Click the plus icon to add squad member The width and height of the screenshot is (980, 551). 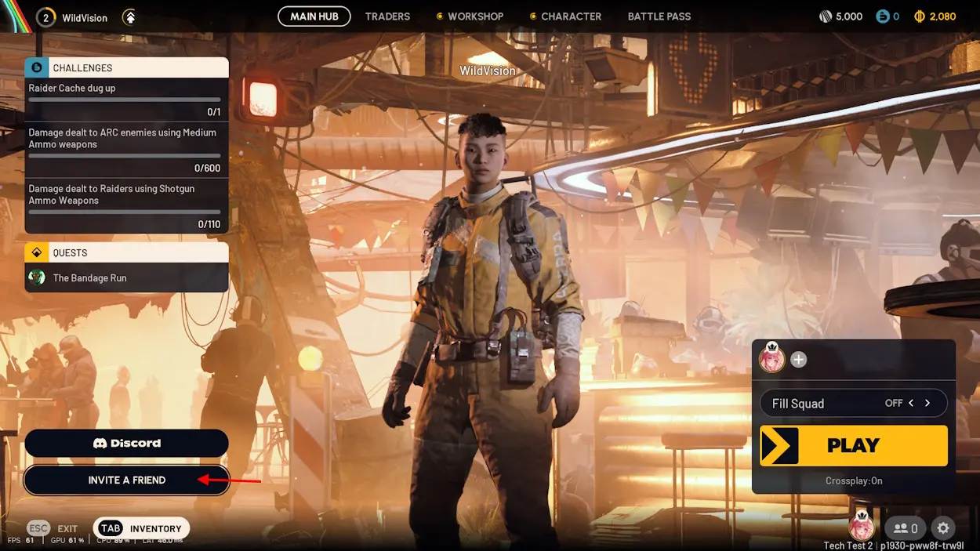(x=798, y=360)
